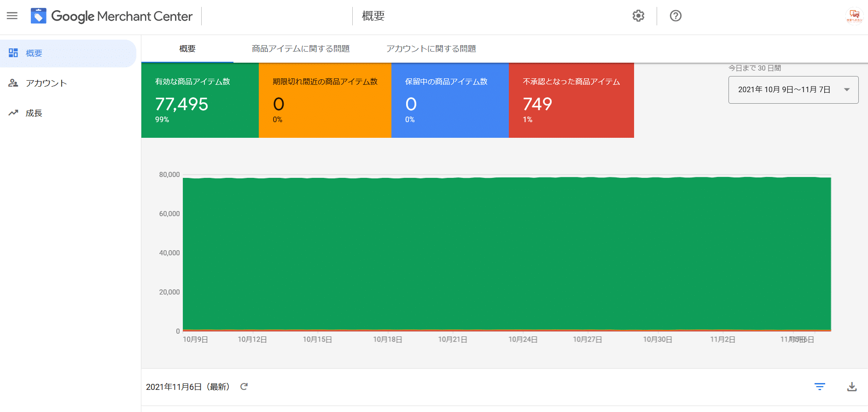Click the 11月2日 x-axis label
The width and height of the screenshot is (868, 412).
point(722,340)
